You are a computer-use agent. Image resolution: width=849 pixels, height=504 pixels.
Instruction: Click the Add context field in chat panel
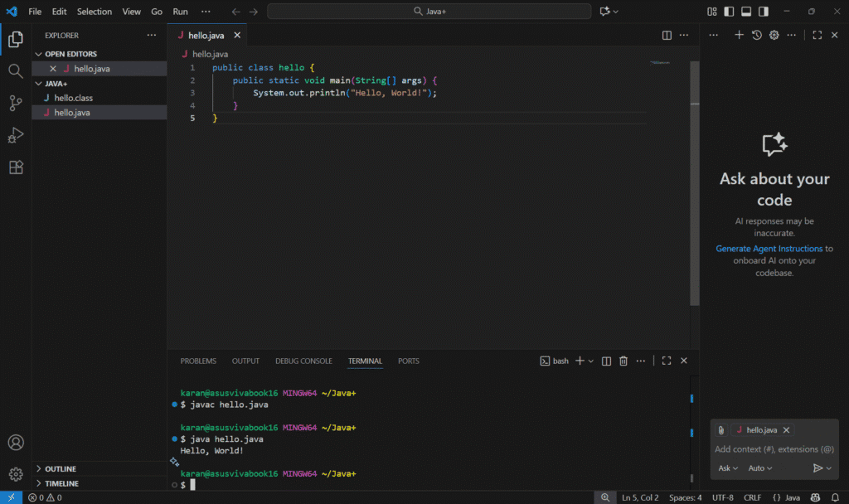pyautogui.click(x=774, y=448)
